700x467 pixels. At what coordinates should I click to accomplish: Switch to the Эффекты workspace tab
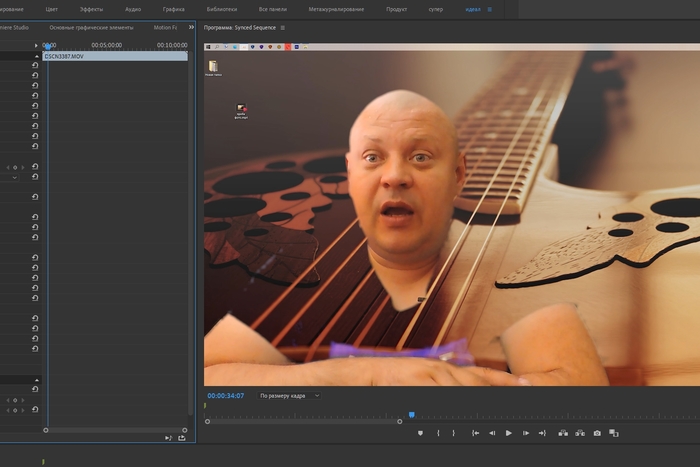[91, 8]
